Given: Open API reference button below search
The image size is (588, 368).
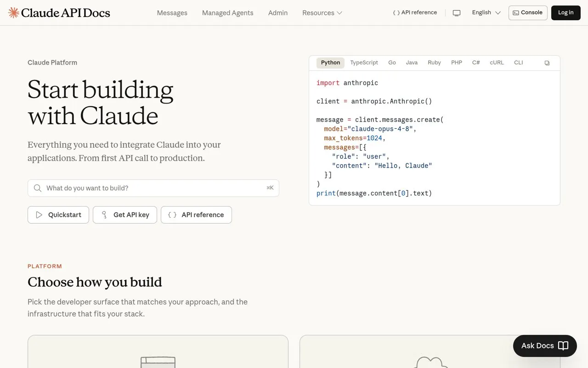Looking at the screenshot, I should (x=196, y=215).
